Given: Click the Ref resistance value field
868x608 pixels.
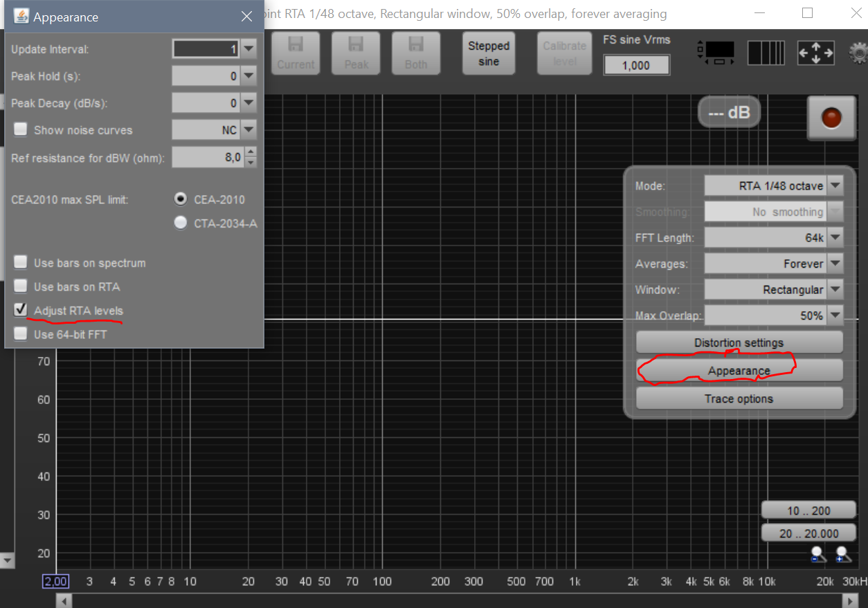Looking at the screenshot, I should click(x=208, y=157).
